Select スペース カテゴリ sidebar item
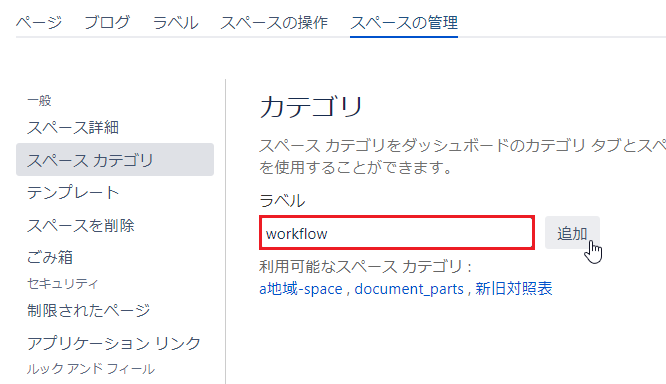 click(x=115, y=160)
